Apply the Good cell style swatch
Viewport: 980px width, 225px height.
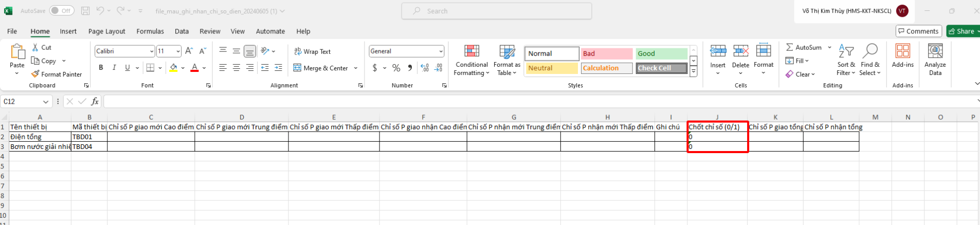tap(661, 53)
